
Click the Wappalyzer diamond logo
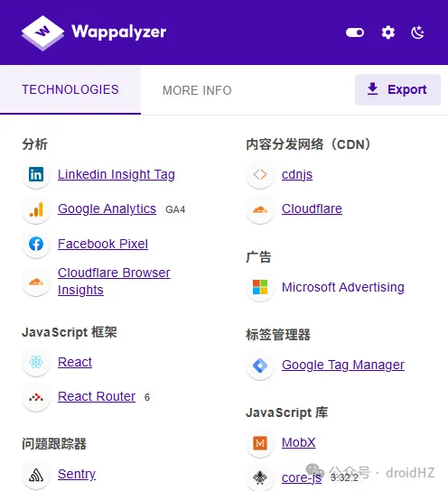coord(43,32)
